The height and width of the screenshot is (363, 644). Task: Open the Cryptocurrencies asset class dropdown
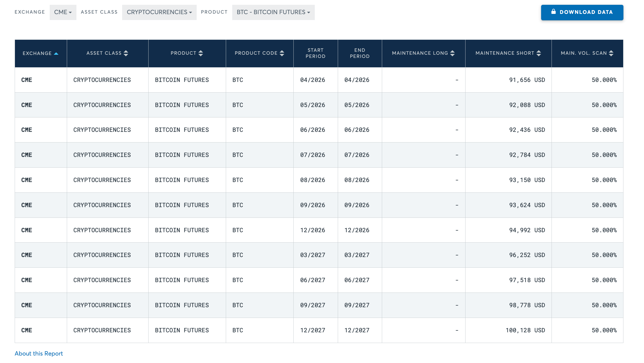pyautogui.click(x=159, y=12)
